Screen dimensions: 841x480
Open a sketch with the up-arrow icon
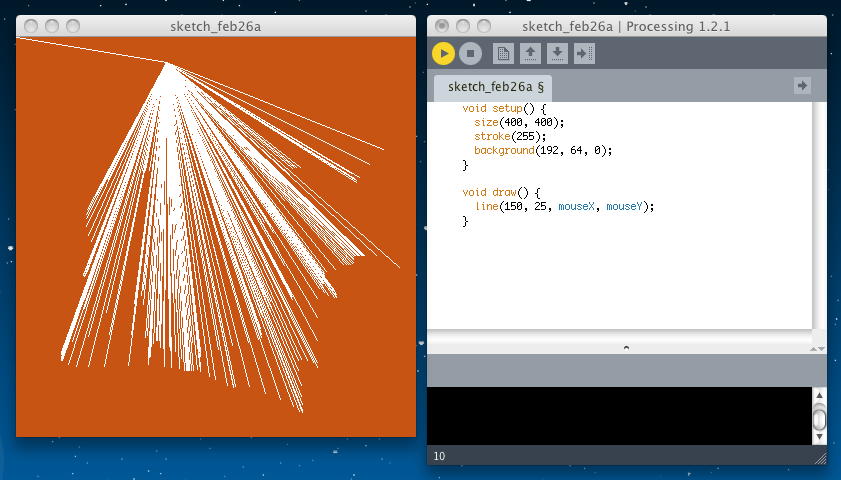[x=530, y=54]
